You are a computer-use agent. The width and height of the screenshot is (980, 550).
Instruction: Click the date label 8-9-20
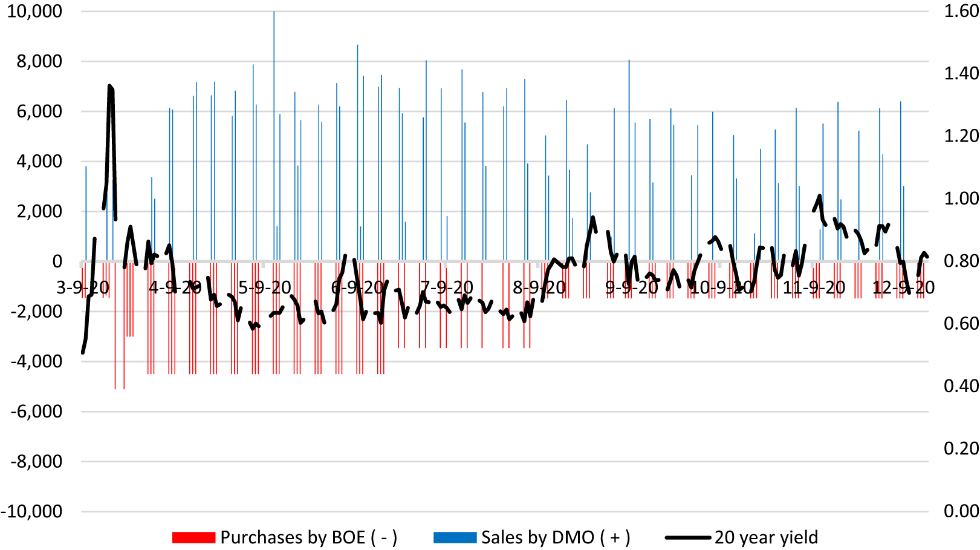(539, 287)
